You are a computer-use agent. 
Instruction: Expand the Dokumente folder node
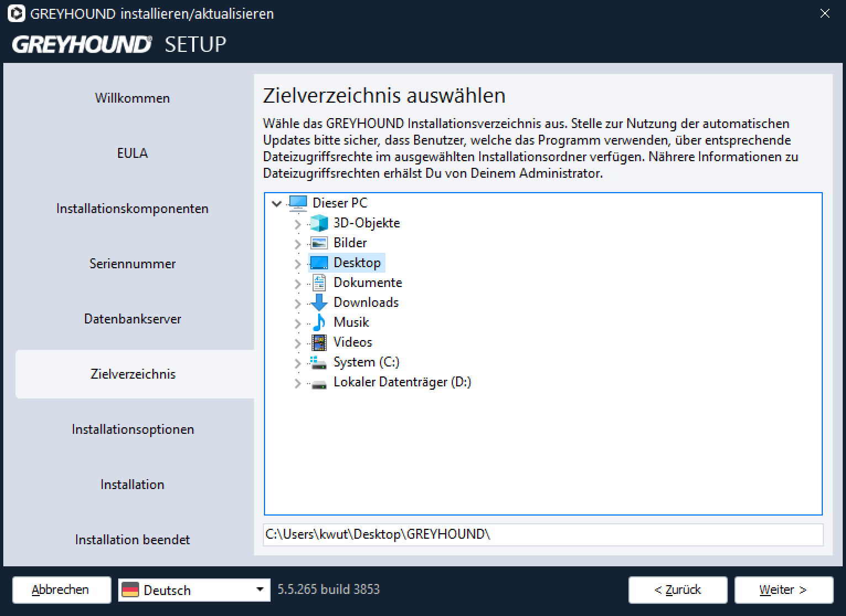click(298, 283)
